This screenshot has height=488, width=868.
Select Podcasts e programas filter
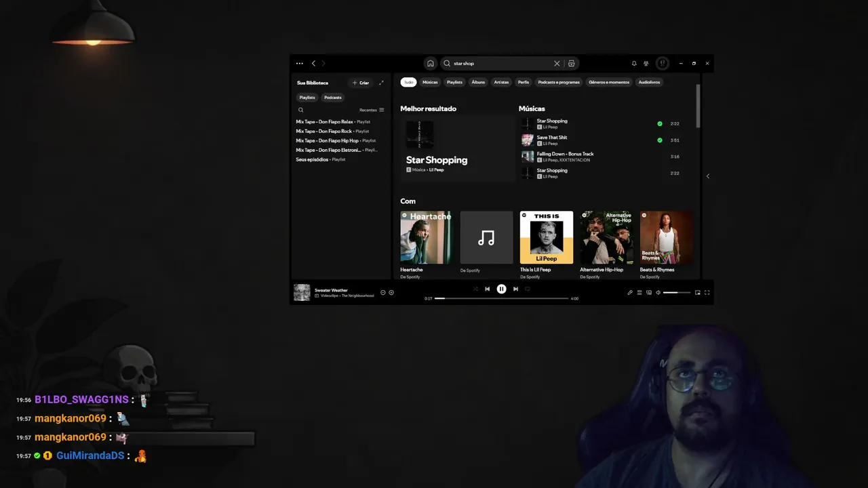559,82
